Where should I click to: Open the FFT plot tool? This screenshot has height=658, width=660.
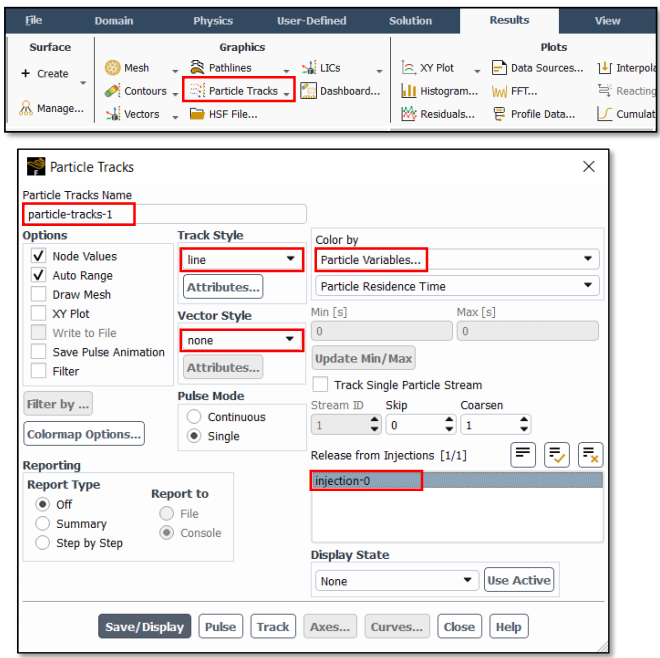pyautogui.click(x=514, y=91)
